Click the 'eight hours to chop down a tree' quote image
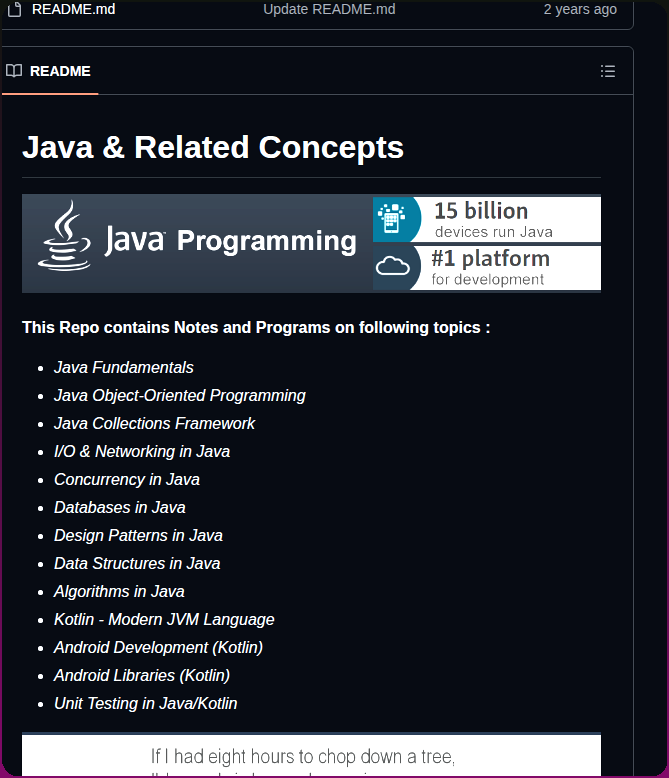The height and width of the screenshot is (778, 669). pos(311,755)
